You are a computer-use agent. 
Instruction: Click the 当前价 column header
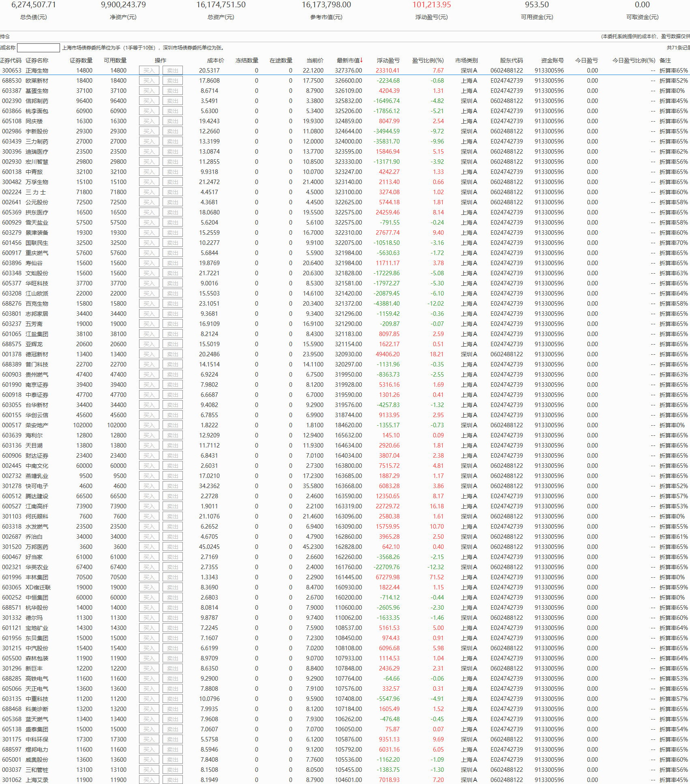(x=315, y=60)
